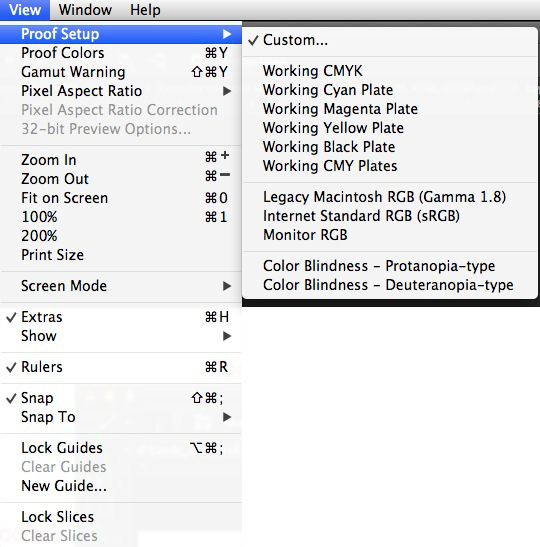Expand the Show submenu
The width and height of the screenshot is (540, 547).
(x=121, y=336)
